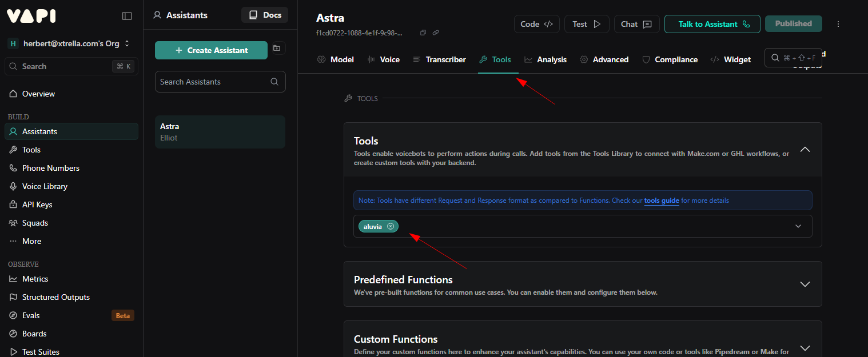Image resolution: width=868 pixels, height=357 pixels.
Task: Remove the aluvia tool tag
Action: click(x=391, y=226)
